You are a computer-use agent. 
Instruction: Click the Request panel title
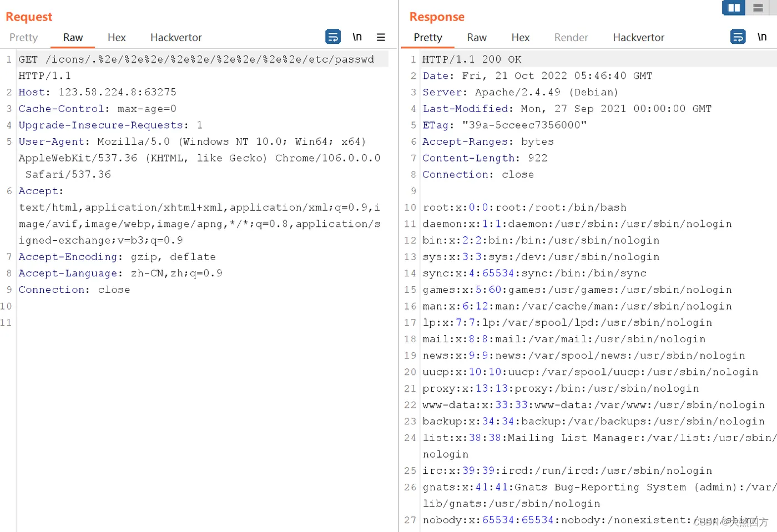(29, 17)
